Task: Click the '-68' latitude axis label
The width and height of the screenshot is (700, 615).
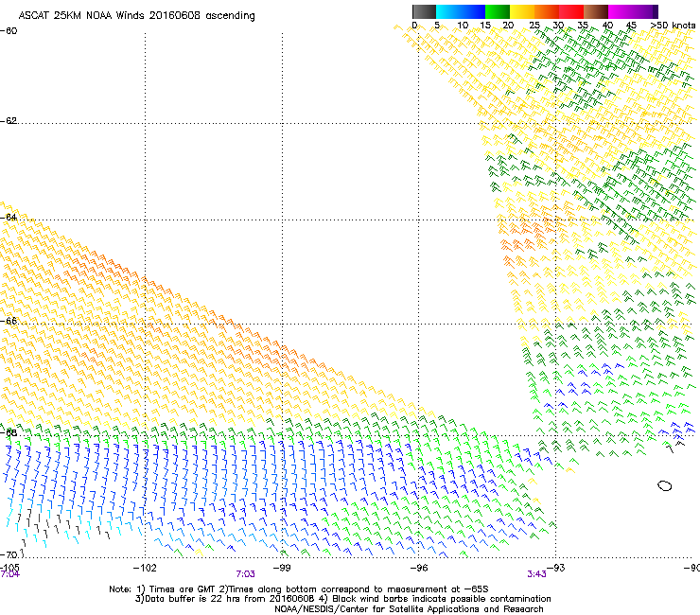Action: click(x=9, y=432)
